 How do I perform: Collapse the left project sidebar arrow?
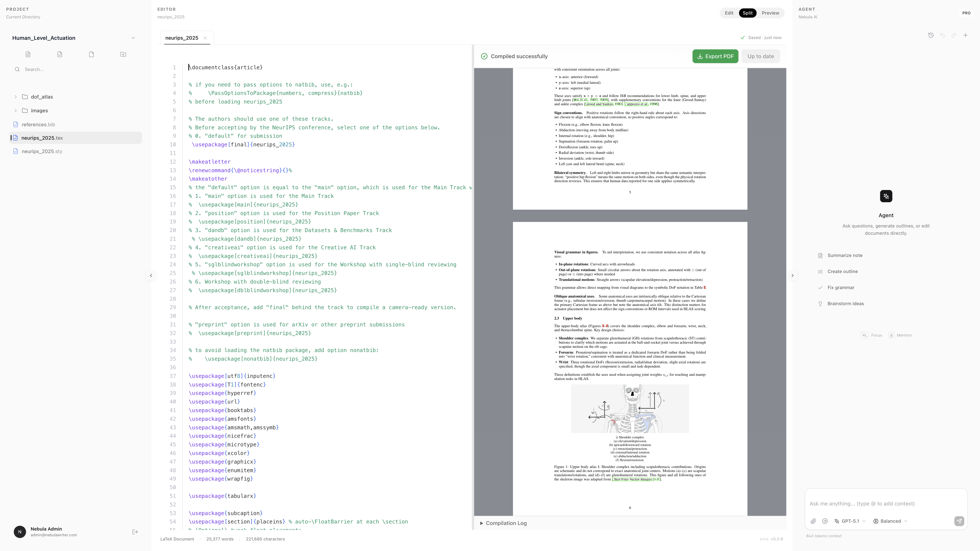click(151, 276)
